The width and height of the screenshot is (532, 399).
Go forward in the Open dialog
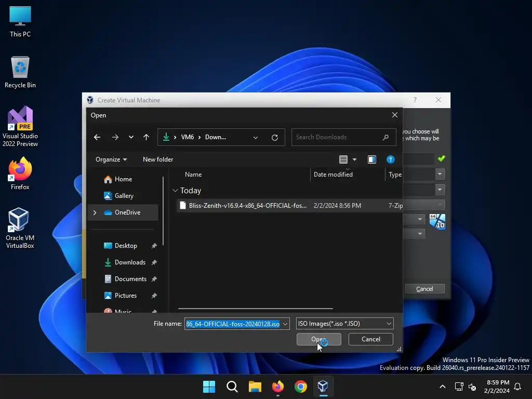(x=115, y=137)
